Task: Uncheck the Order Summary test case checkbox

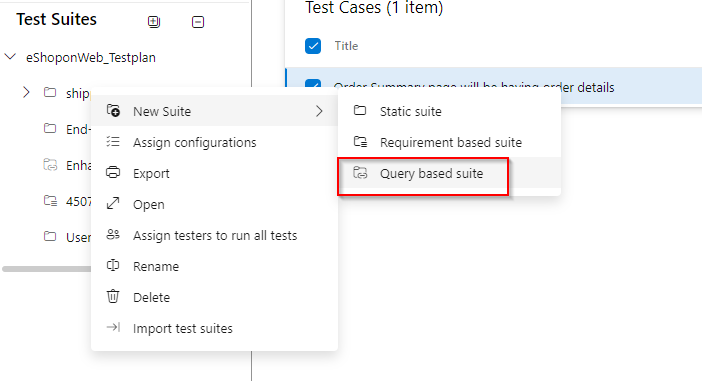Action: pos(313,84)
